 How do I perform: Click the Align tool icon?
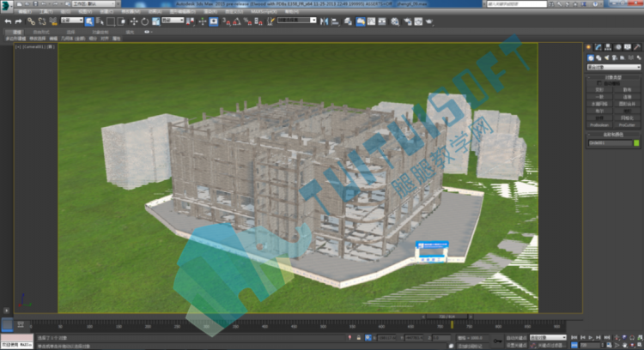[335, 21]
